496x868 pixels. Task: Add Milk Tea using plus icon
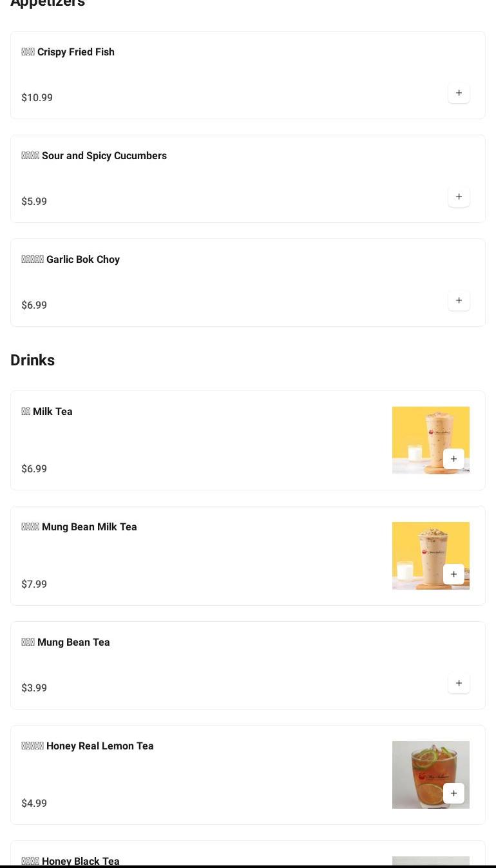point(453,459)
